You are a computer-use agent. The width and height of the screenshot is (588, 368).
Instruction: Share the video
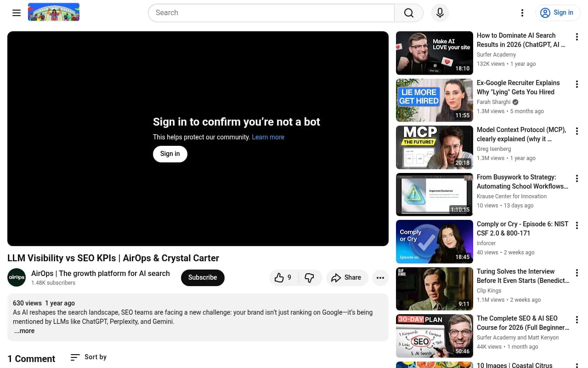347,278
